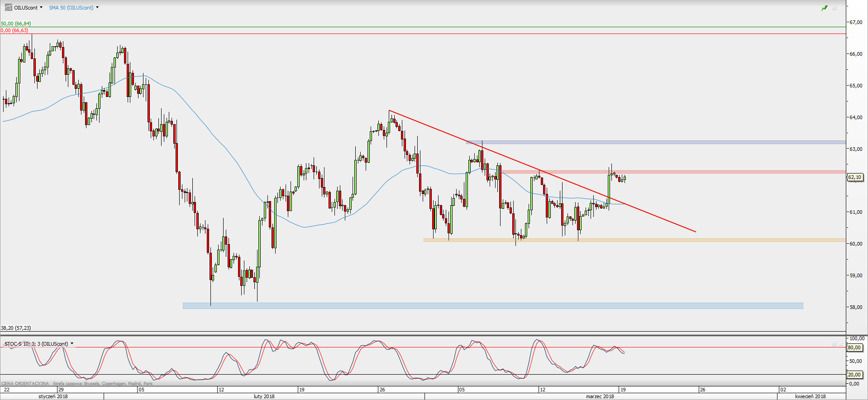
Task: Click the 64,00 price axis label
Action: point(856,117)
